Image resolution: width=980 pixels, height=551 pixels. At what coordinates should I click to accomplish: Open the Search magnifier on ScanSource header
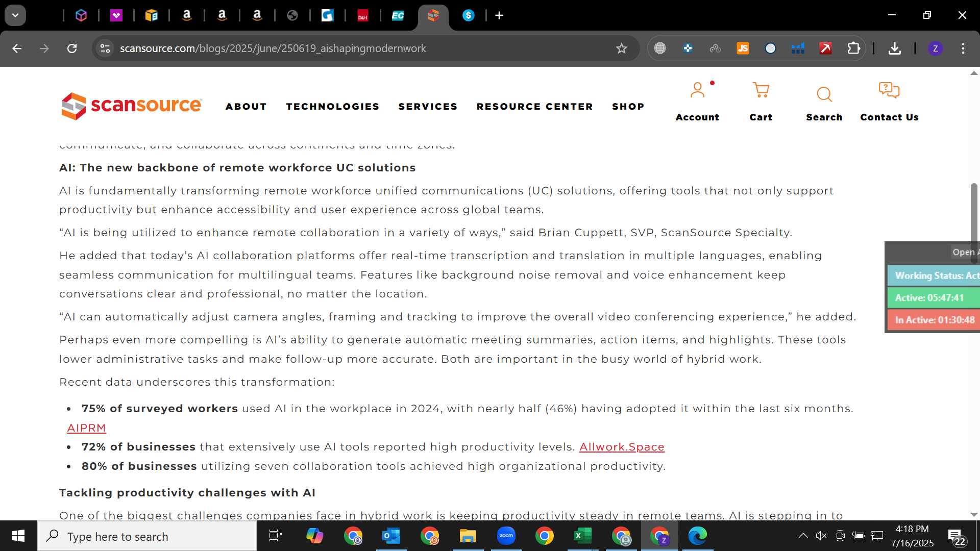click(x=824, y=94)
